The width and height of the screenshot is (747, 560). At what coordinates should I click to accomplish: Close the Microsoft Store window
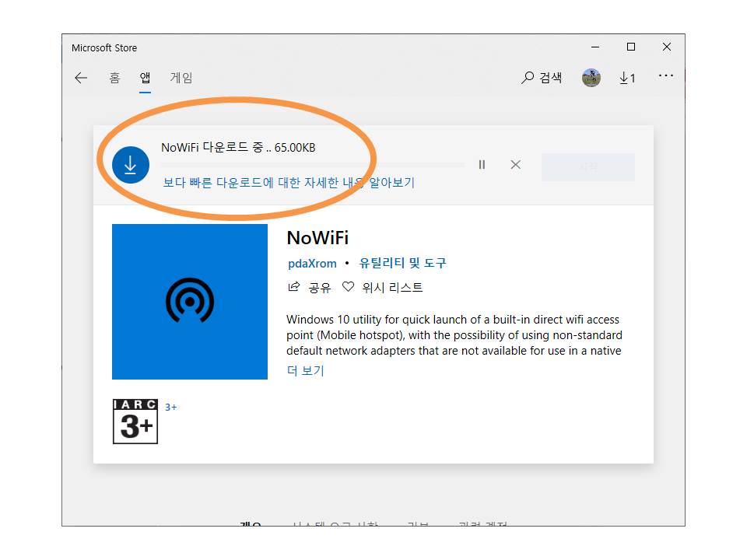tap(667, 47)
